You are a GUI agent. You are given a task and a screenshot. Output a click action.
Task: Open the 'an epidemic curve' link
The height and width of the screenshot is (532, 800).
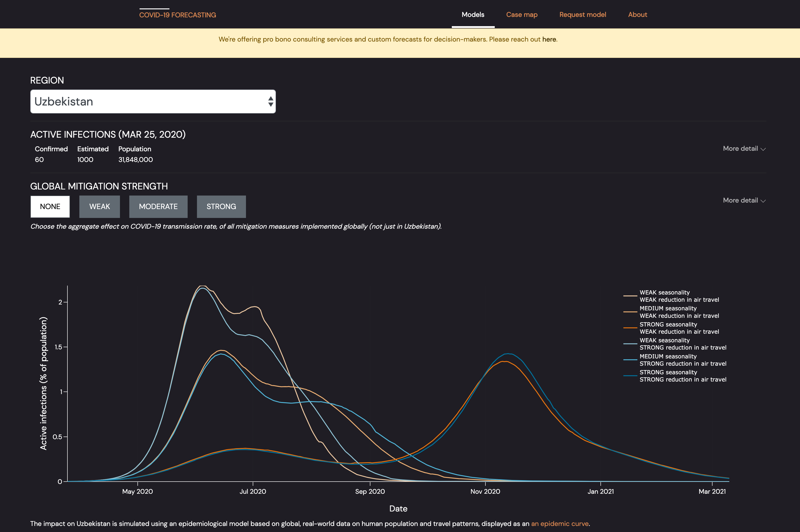(559, 524)
